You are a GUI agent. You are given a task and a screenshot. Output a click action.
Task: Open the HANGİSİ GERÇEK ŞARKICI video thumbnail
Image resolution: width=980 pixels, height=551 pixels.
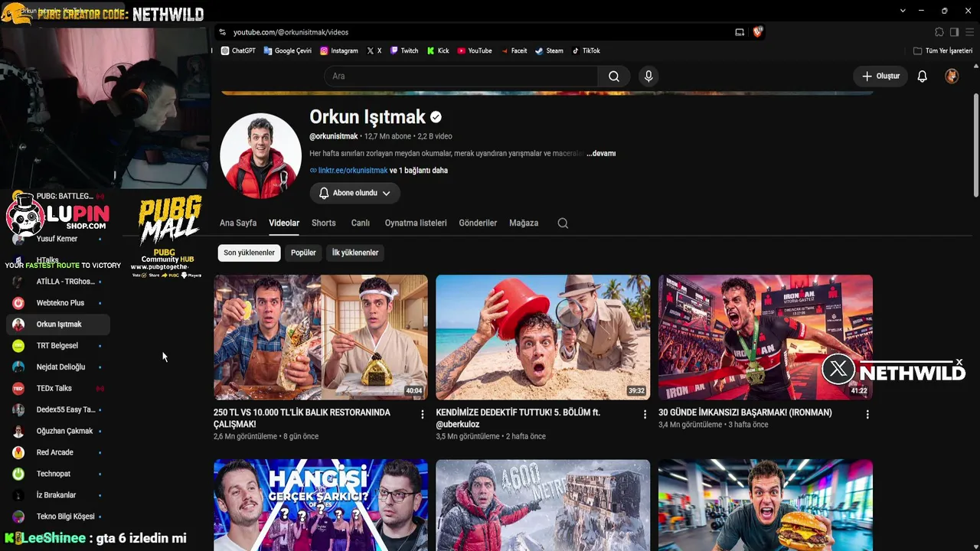[x=321, y=505]
